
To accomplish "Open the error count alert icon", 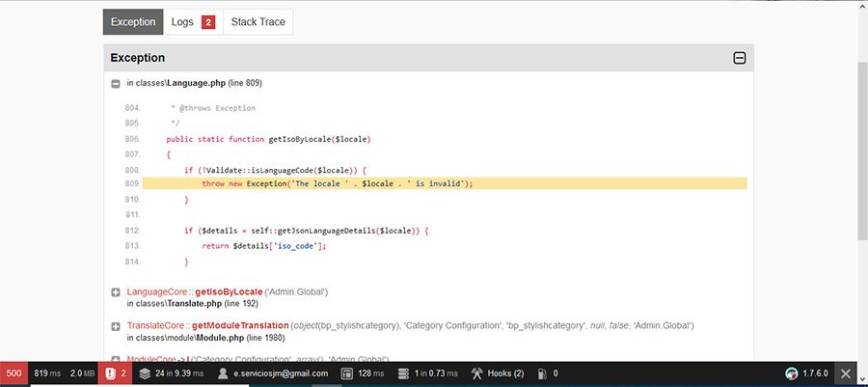I will coord(111,373).
